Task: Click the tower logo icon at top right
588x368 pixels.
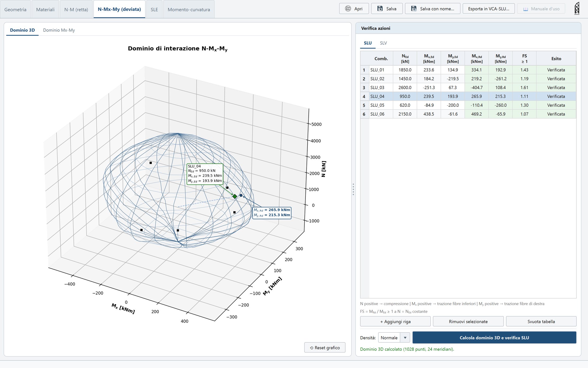Action: coord(577,8)
